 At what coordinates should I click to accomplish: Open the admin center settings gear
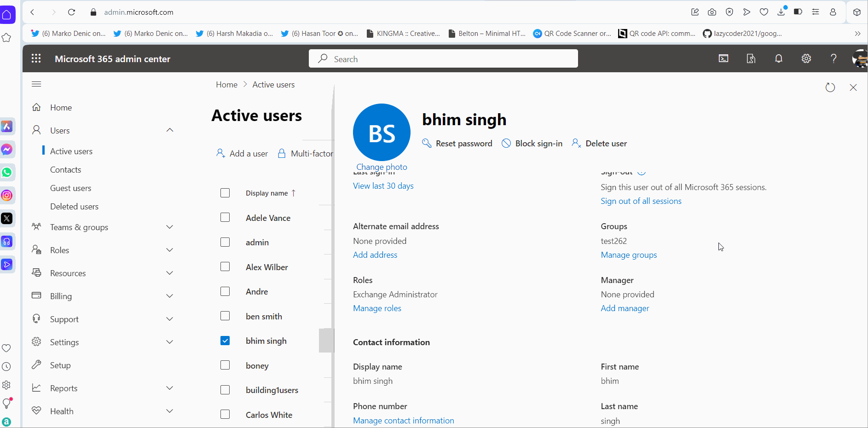point(806,58)
